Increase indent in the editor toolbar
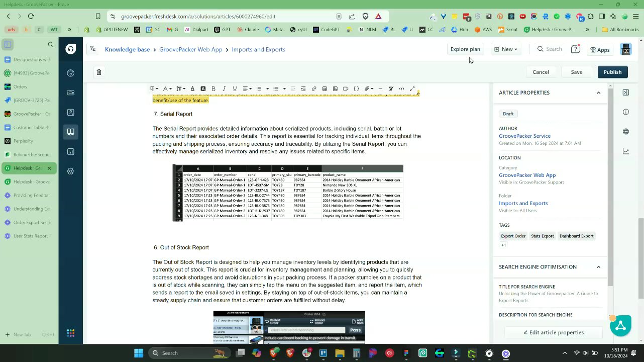644x362 pixels. point(303,88)
